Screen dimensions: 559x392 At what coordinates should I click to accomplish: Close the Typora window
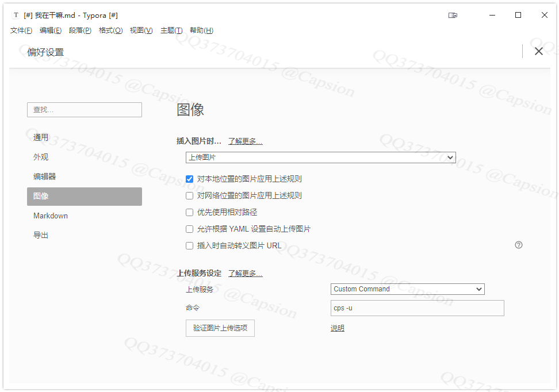pyautogui.click(x=545, y=15)
